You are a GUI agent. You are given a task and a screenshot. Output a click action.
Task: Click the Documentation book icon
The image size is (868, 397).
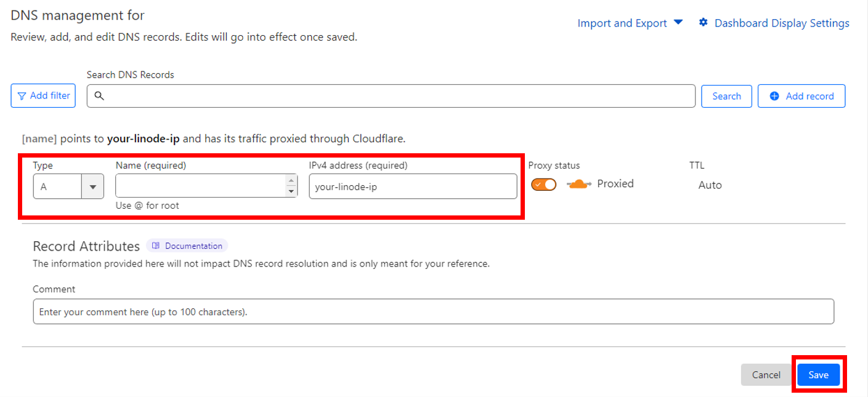(x=156, y=246)
